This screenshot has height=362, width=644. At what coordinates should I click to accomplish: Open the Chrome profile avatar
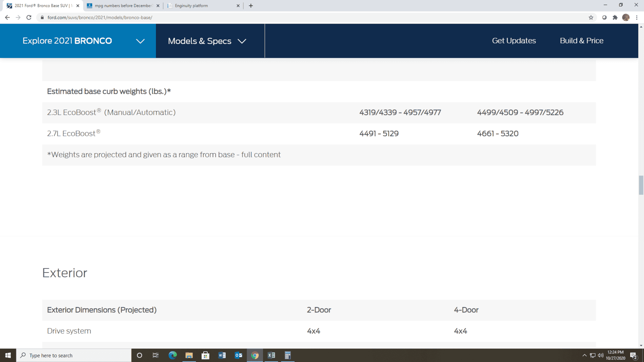click(x=626, y=17)
